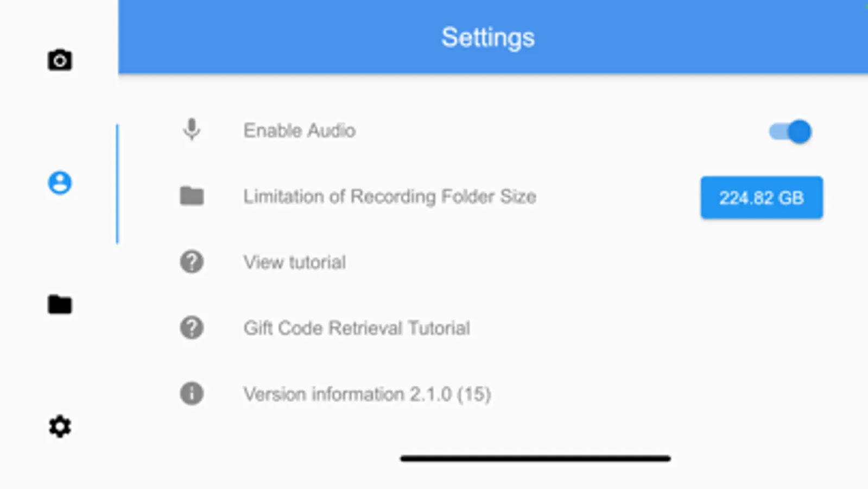
Task: Open the camera recording screen from sidebar
Action: (x=60, y=60)
